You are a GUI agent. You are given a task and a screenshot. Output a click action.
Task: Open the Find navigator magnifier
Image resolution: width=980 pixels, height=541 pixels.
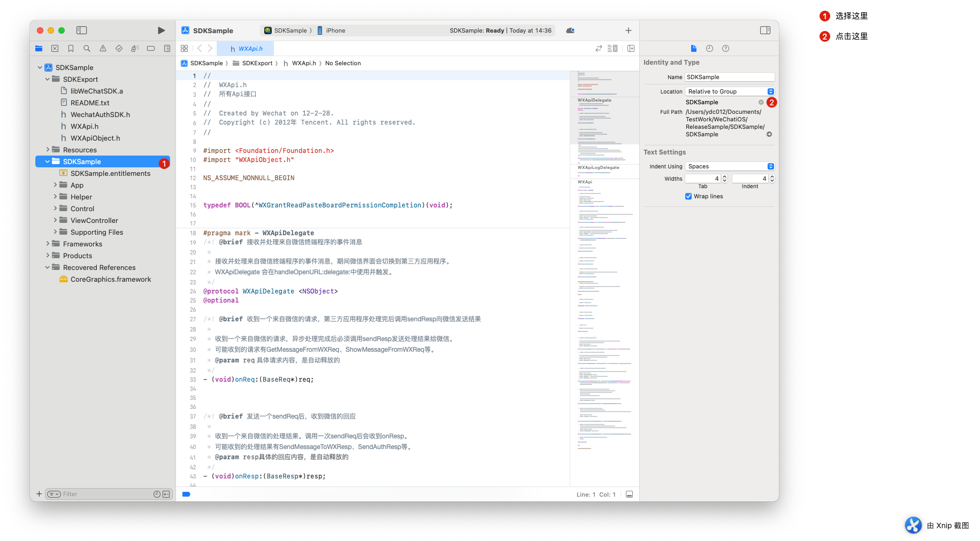pos(87,49)
